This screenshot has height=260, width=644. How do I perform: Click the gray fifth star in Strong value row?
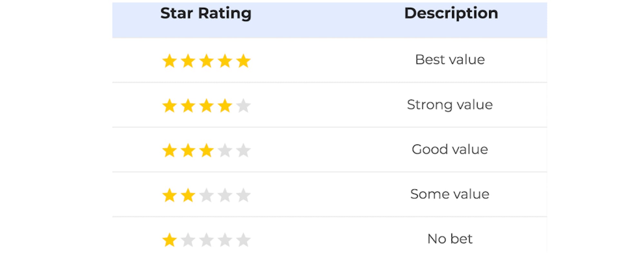point(243,106)
